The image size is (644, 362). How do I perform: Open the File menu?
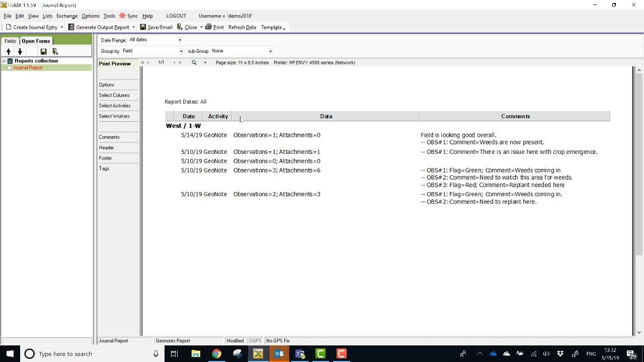(x=8, y=16)
